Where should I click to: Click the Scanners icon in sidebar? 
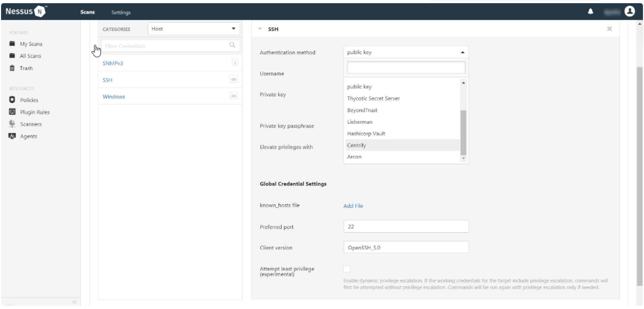click(12, 124)
